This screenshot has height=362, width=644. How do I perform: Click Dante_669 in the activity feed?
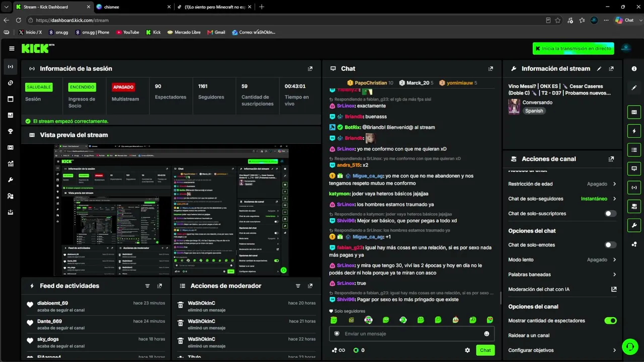point(49,321)
